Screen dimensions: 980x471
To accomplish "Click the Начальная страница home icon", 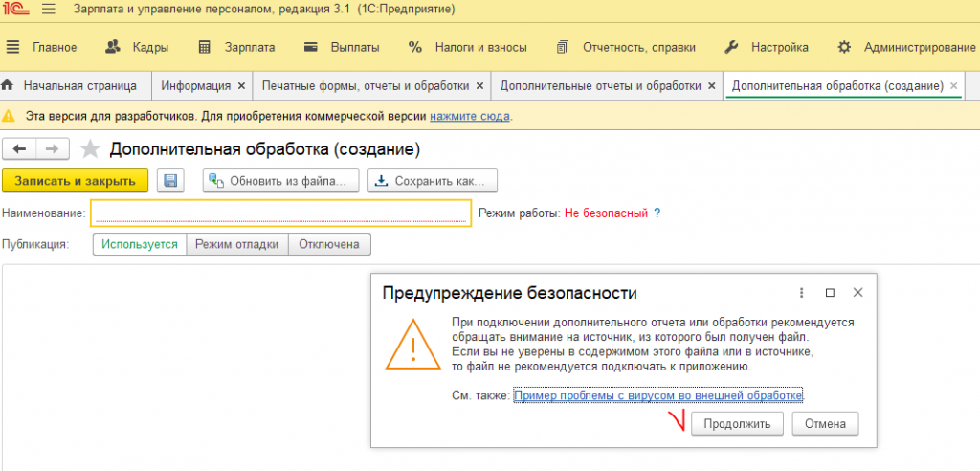I will (x=8, y=86).
